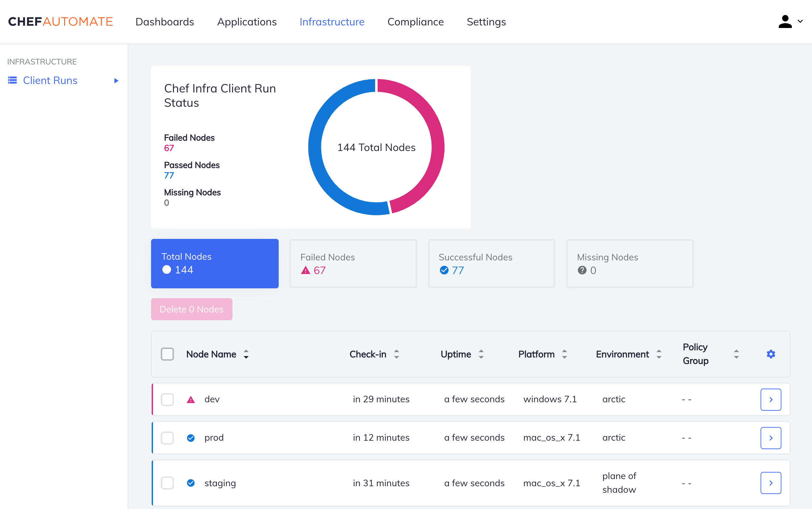Toggle the header row select-all checkbox
This screenshot has width=812, height=509.
[x=167, y=354]
